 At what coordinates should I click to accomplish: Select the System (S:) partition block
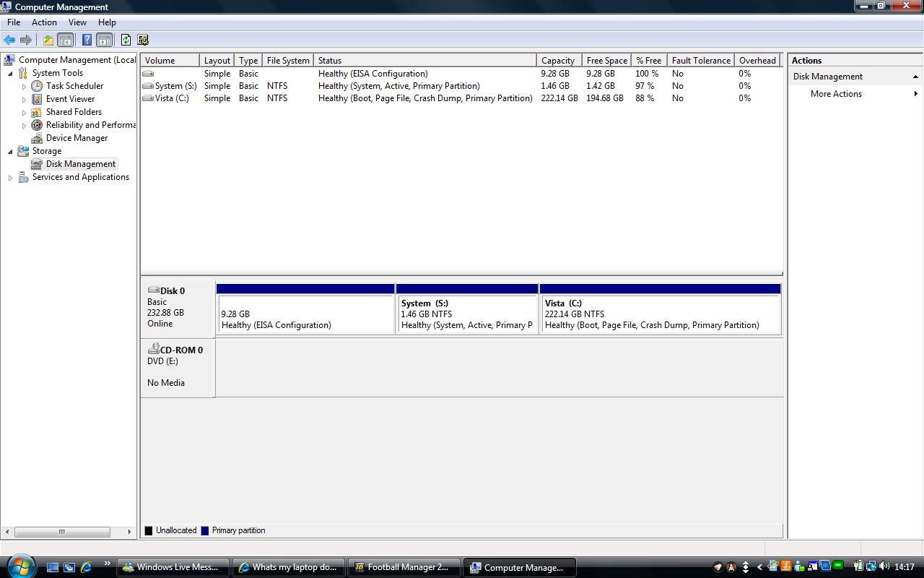467,309
